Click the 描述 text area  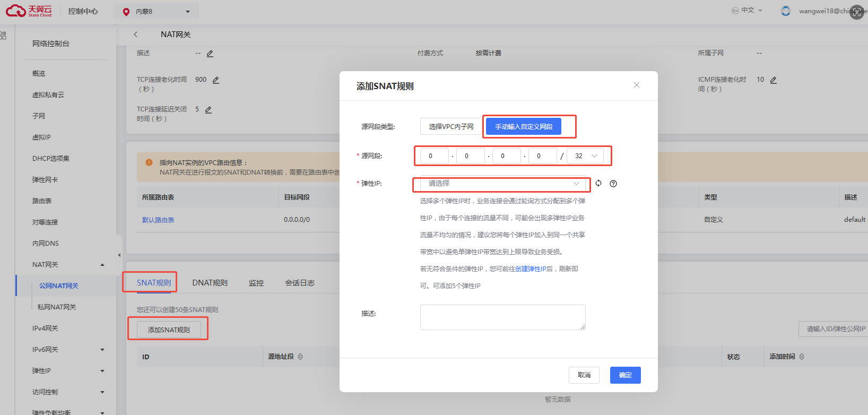coord(502,317)
